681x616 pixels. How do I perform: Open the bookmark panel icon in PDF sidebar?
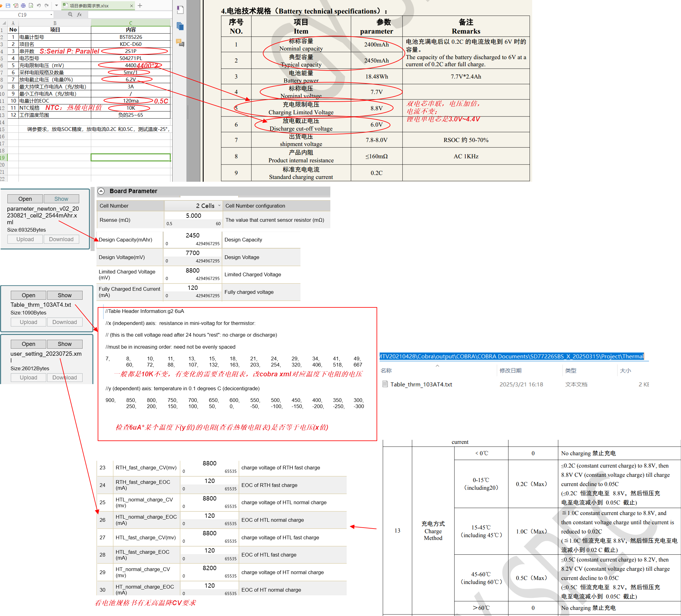click(180, 10)
